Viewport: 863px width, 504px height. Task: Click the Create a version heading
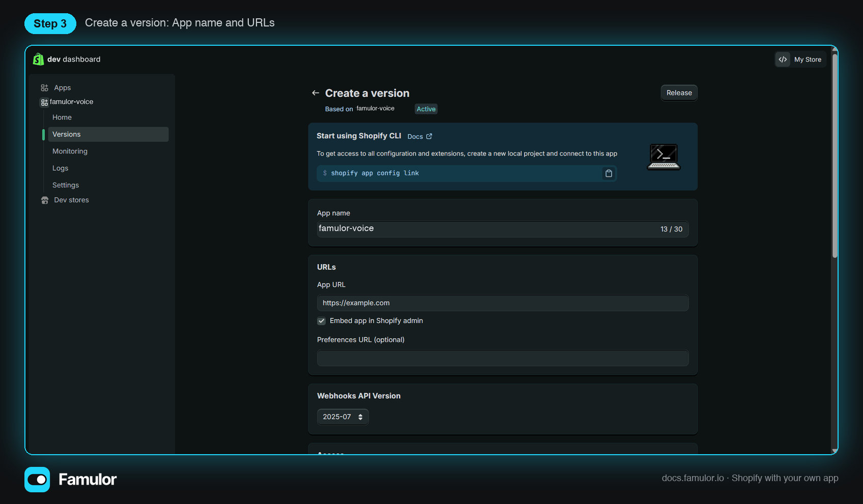(x=367, y=93)
